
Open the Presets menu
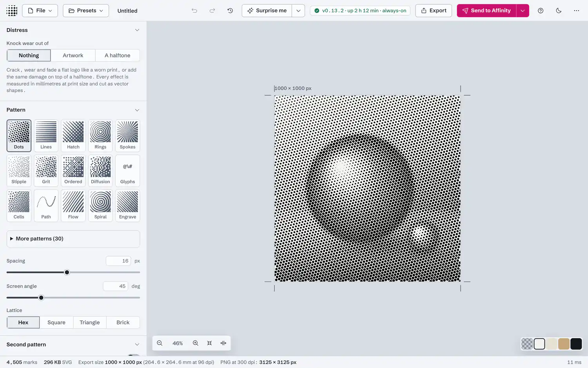(x=86, y=11)
